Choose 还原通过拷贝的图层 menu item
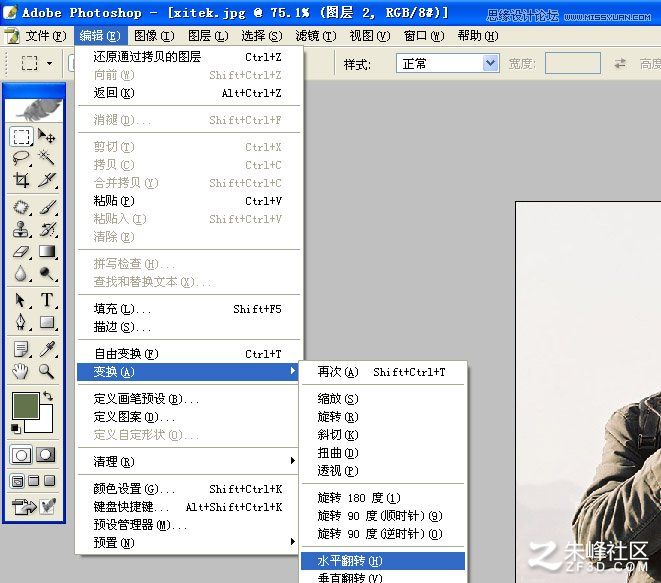661x583 pixels. coord(187,56)
